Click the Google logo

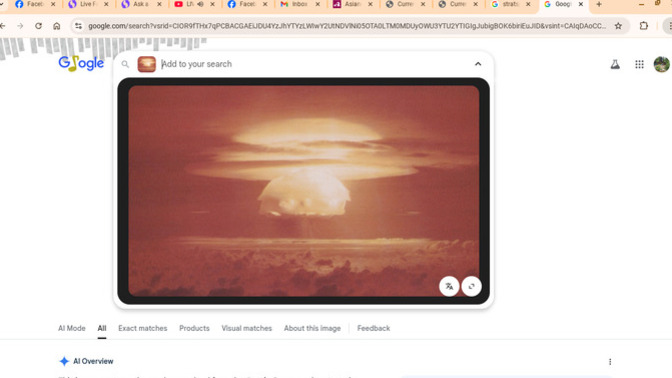coord(81,63)
